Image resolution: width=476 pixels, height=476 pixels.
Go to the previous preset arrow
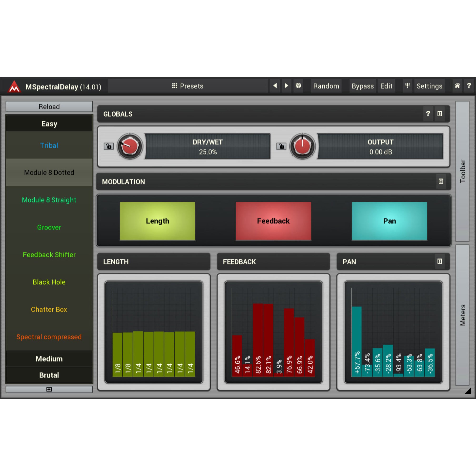[x=275, y=86]
